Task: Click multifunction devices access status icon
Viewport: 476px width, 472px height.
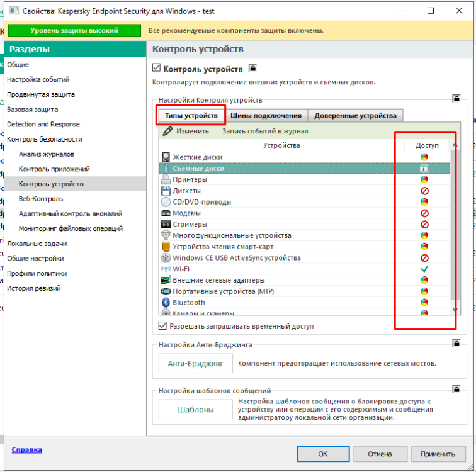Action: (x=424, y=235)
